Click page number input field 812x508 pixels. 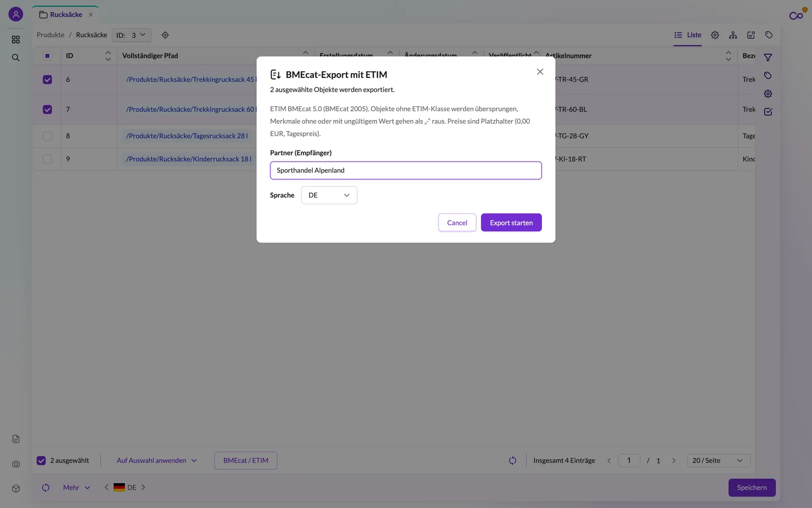[x=629, y=461]
